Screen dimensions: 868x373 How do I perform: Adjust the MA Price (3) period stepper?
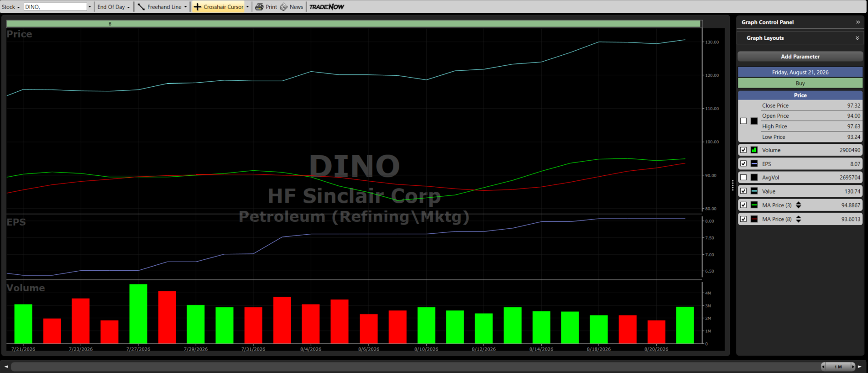pyautogui.click(x=799, y=205)
